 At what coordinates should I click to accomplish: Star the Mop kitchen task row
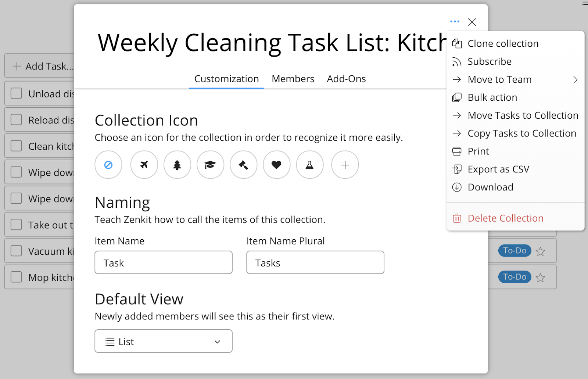tap(540, 278)
